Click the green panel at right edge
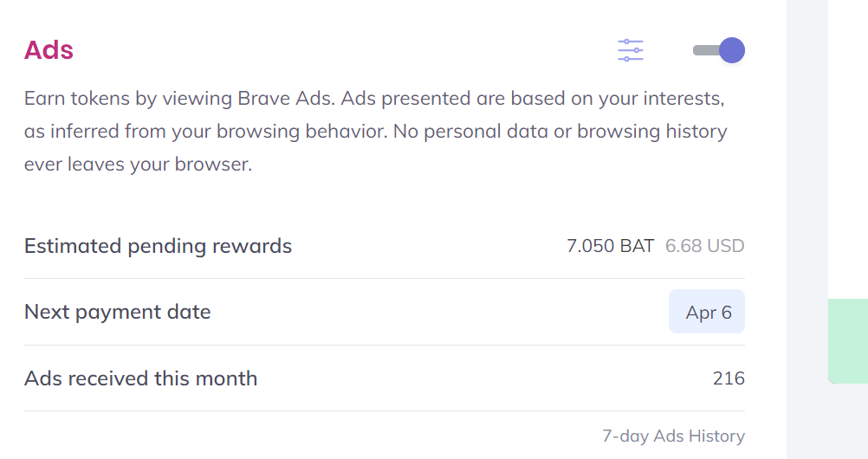868x459 pixels. [x=848, y=341]
